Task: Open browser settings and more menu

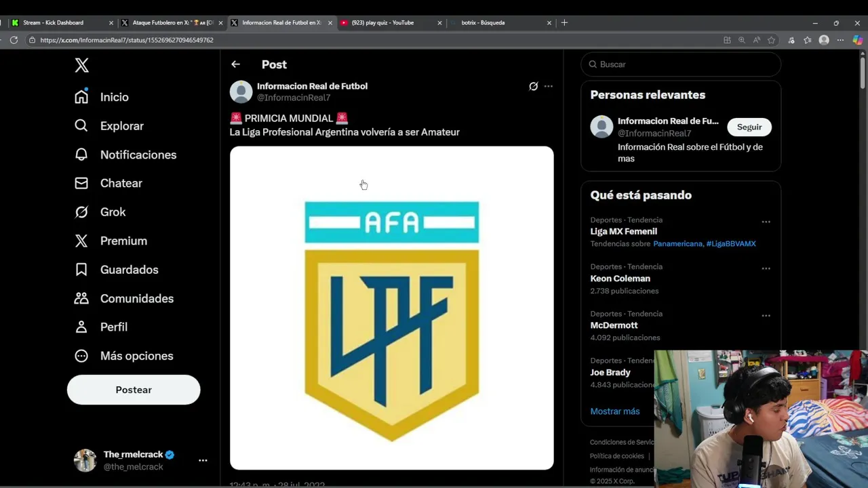Action: 840,40
